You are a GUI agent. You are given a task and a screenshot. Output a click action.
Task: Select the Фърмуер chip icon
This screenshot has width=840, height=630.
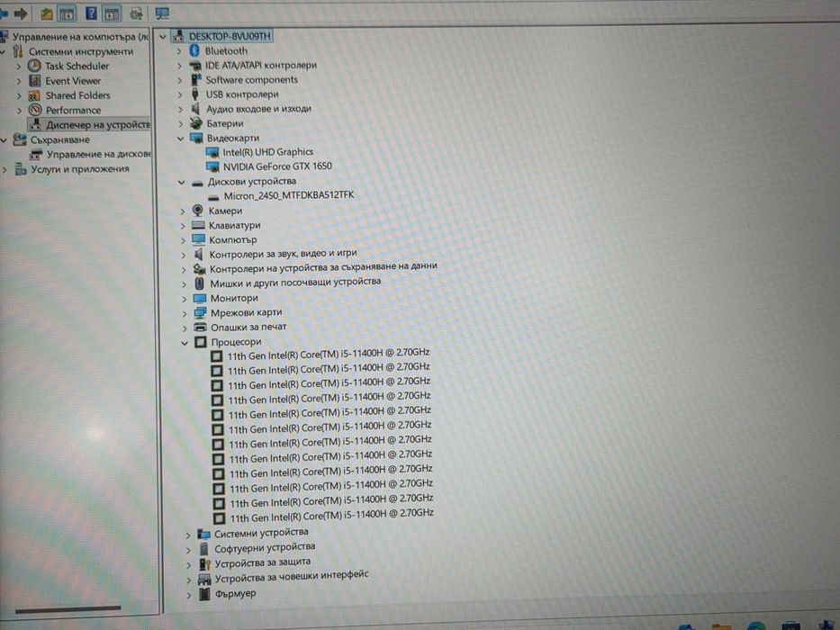pyautogui.click(x=204, y=594)
